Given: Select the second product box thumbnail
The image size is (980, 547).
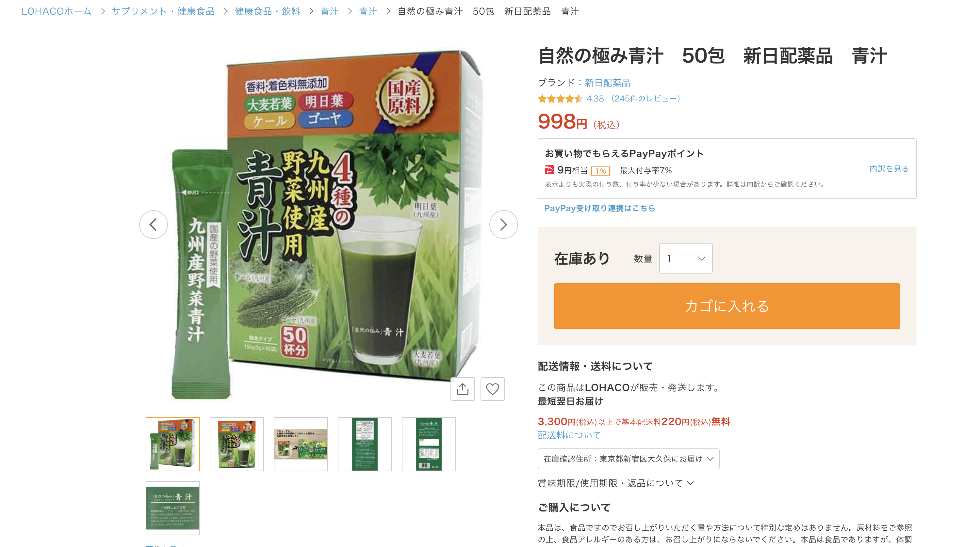Looking at the screenshot, I should pos(237,444).
